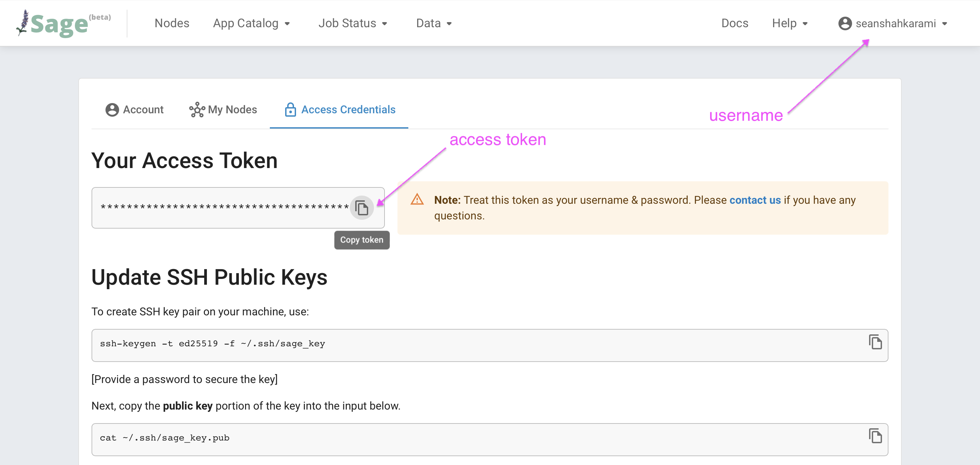
Task: Click the warning triangle icon in the note box
Action: pos(417,199)
